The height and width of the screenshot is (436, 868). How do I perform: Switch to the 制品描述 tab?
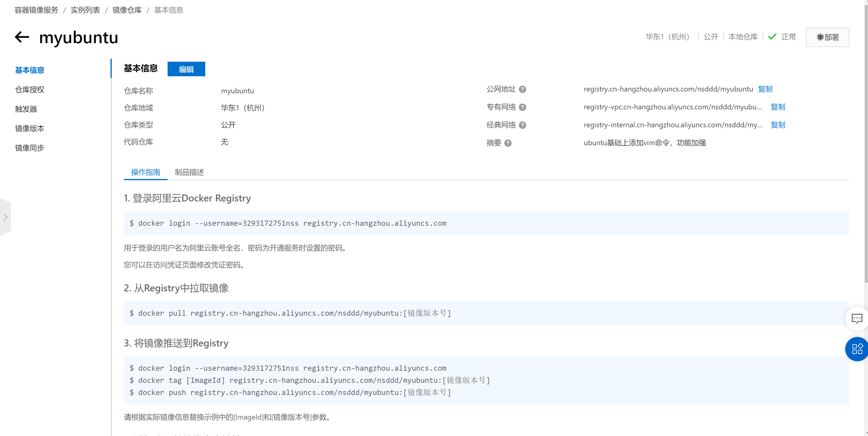[189, 172]
